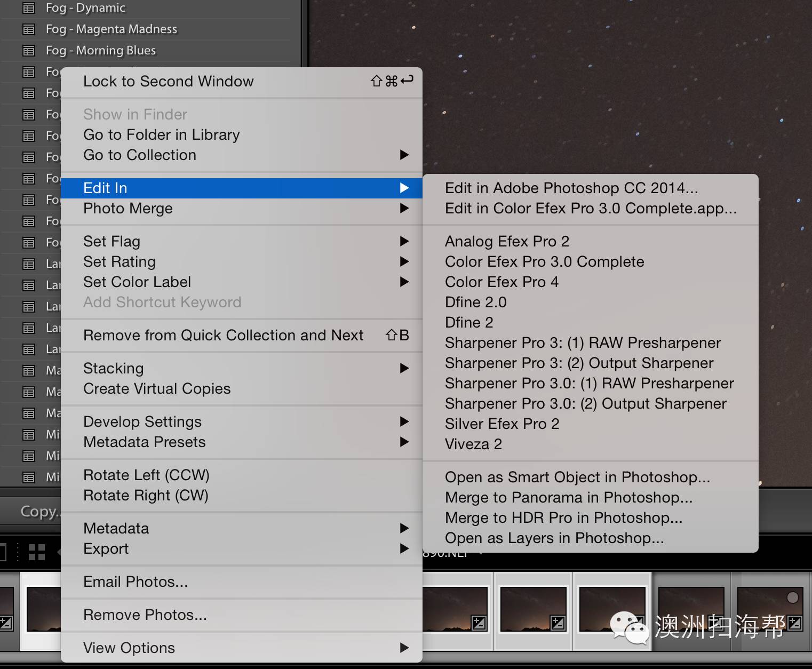Select Sharpener Pro 3.0: (1) RAW Presharpener
This screenshot has height=669, width=812.
click(591, 383)
